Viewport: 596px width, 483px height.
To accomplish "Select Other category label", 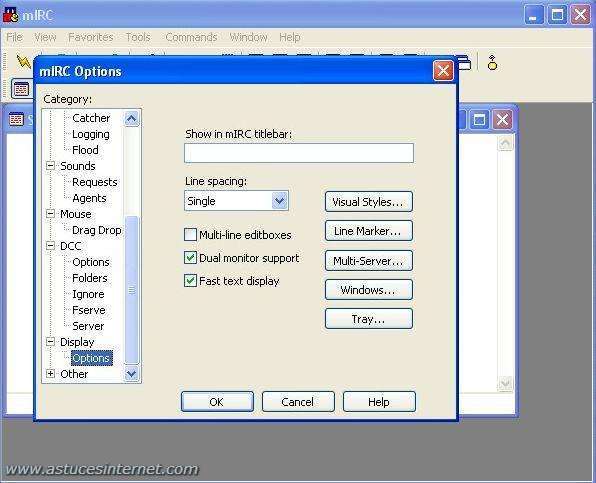I will 74,374.
